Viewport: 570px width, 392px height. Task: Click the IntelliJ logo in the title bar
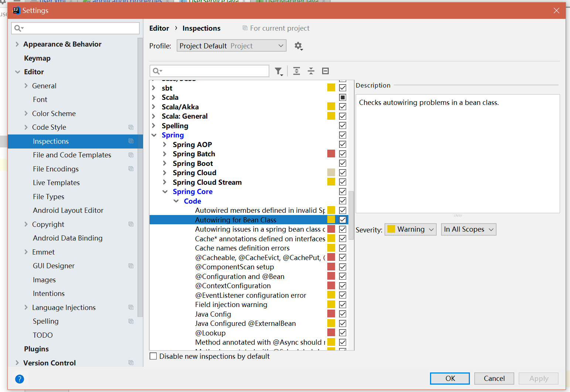tap(16, 10)
